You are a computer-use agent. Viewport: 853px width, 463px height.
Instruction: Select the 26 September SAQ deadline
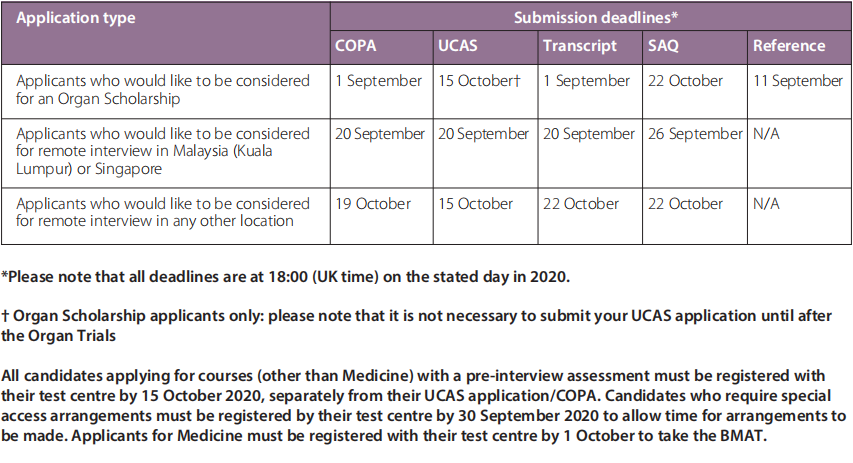click(696, 134)
